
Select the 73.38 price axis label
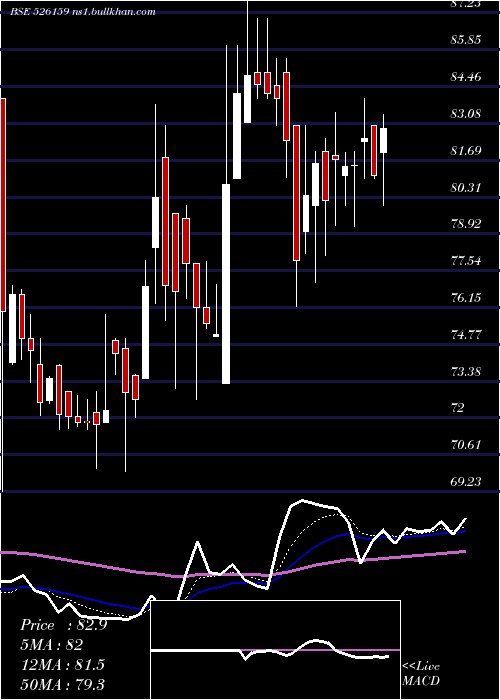[466, 371]
